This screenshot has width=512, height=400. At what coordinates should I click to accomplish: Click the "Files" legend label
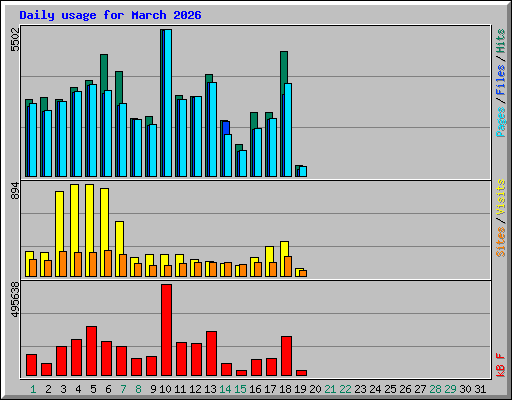pos(500,80)
